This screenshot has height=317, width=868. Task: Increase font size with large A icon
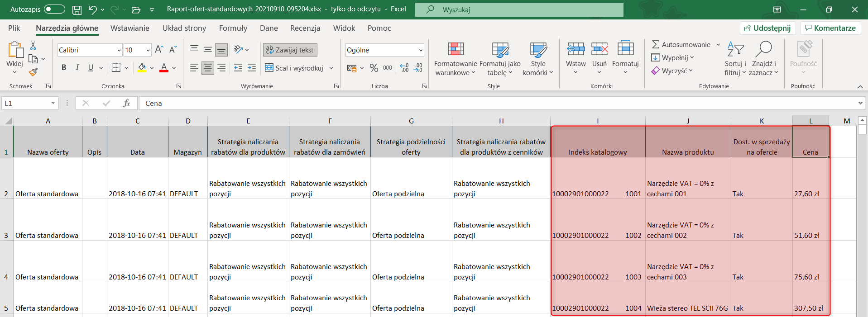click(x=159, y=50)
